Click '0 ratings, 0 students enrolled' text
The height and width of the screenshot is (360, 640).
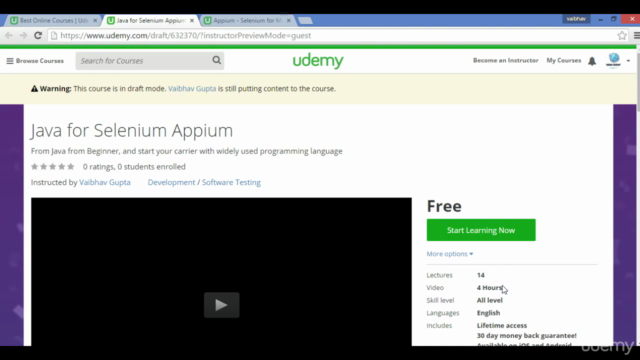134,167
